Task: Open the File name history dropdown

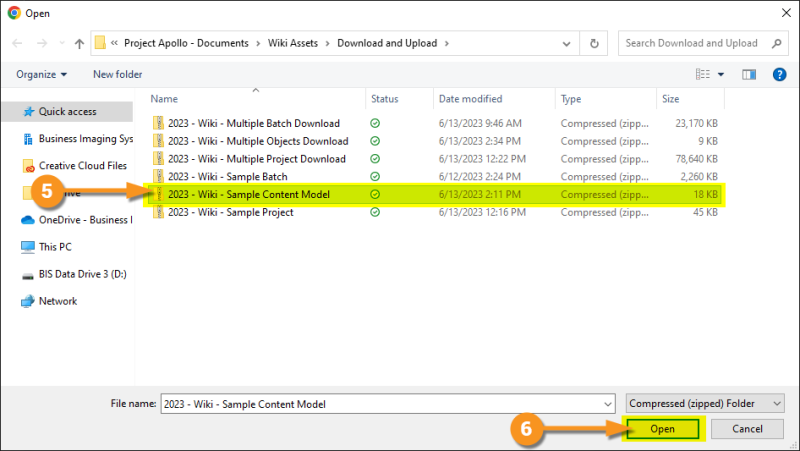Action: click(608, 404)
